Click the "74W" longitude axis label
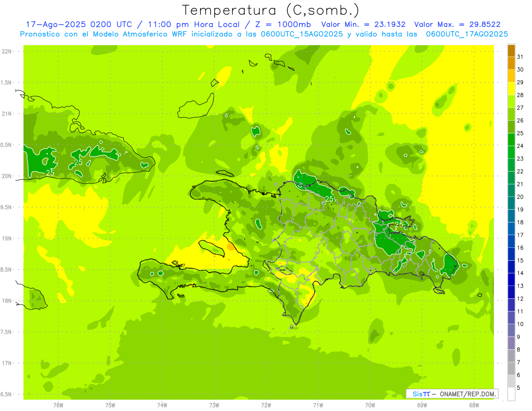The height and width of the screenshot is (411, 532). [162, 405]
